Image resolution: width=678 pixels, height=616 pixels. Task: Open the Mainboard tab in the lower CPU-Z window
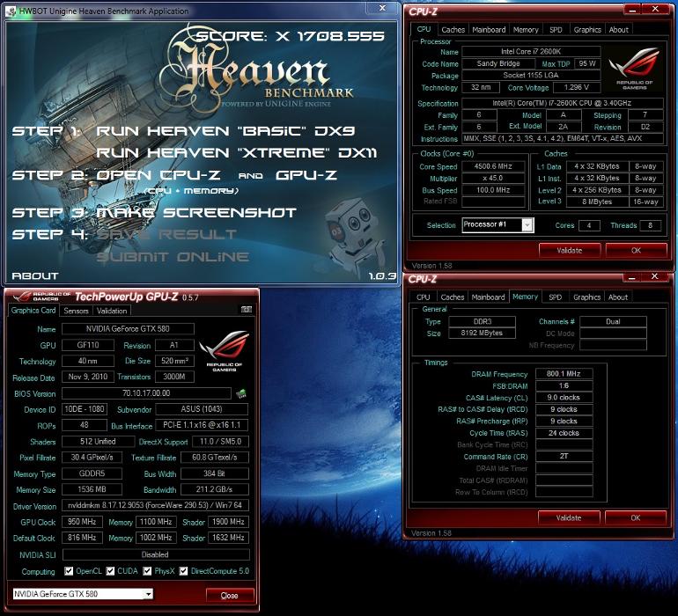click(x=488, y=297)
